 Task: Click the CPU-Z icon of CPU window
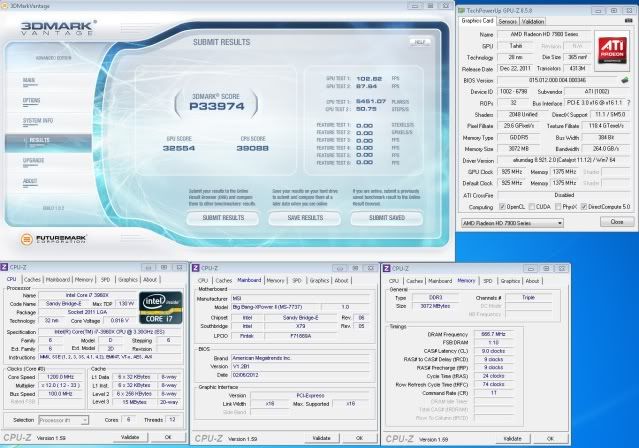4,267
